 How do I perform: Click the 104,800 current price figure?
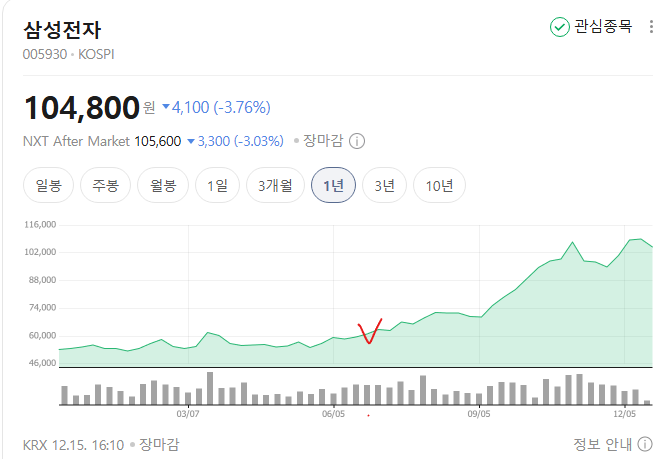point(81,107)
